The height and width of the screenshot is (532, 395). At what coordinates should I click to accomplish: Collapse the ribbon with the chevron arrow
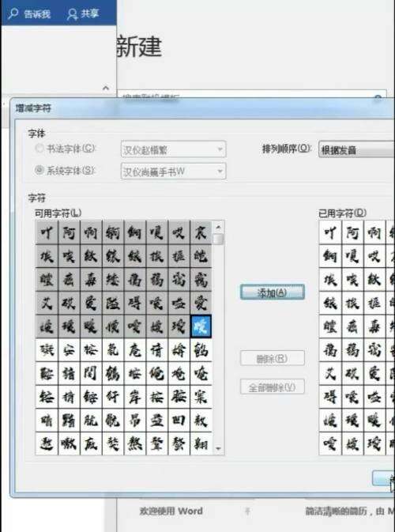point(106,89)
